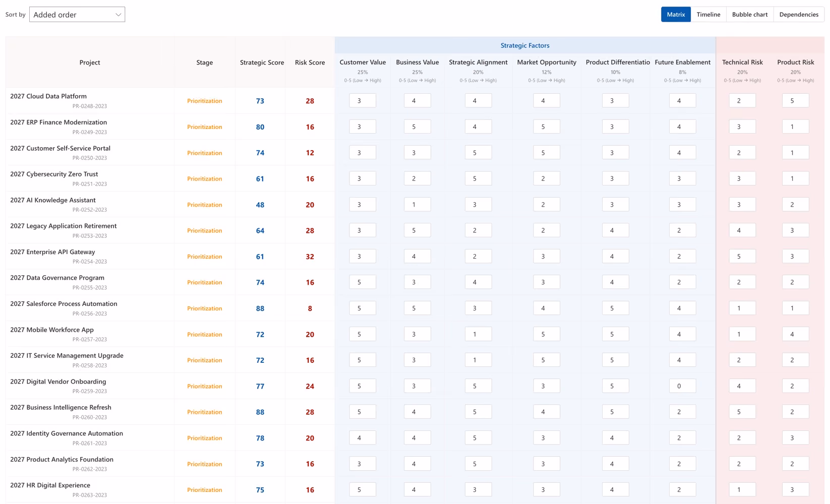Open 2027 Mobile Workforce App project

(52, 330)
